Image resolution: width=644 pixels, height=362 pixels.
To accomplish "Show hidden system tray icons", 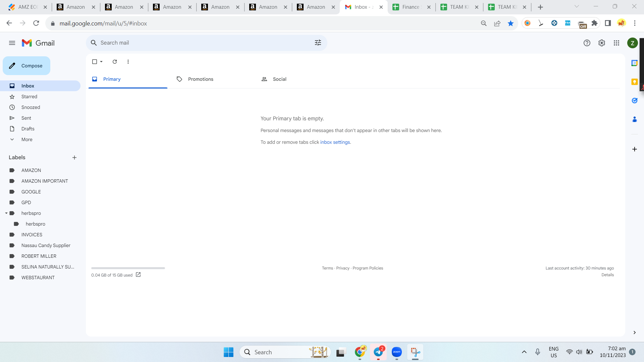I will point(524,352).
